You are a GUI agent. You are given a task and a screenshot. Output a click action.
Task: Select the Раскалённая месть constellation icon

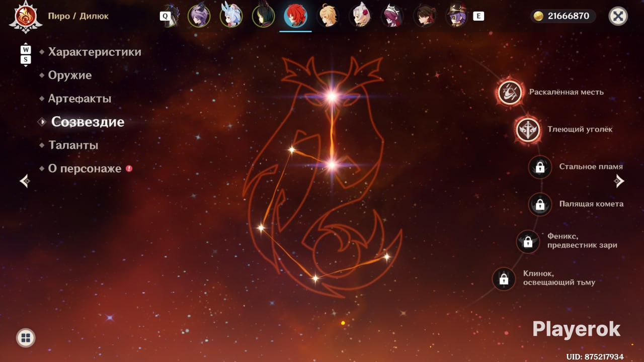pos(510,93)
